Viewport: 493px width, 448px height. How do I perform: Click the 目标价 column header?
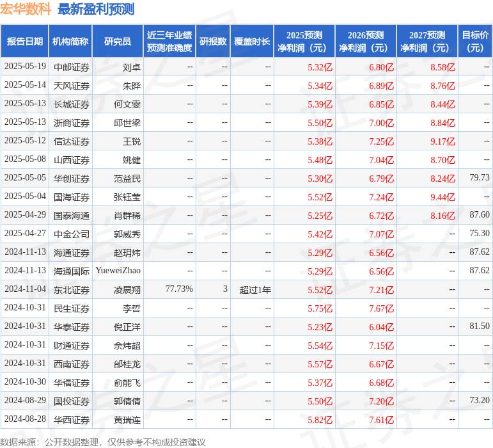click(x=475, y=42)
